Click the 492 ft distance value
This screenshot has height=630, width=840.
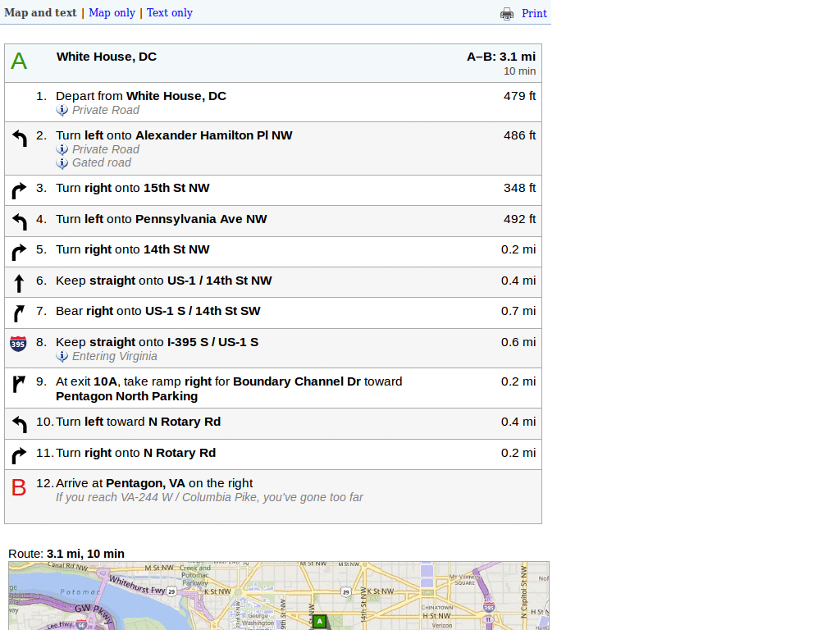click(519, 219)
